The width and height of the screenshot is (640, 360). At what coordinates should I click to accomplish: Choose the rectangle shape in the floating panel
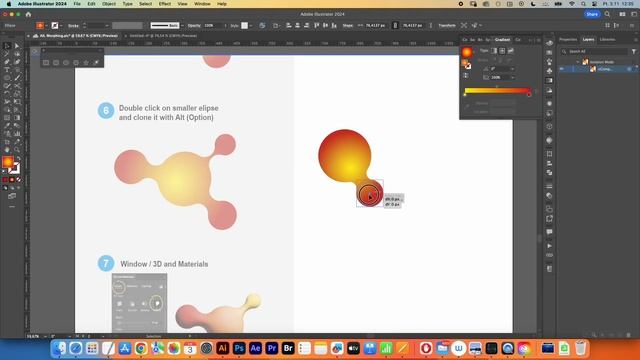[46, 62]
